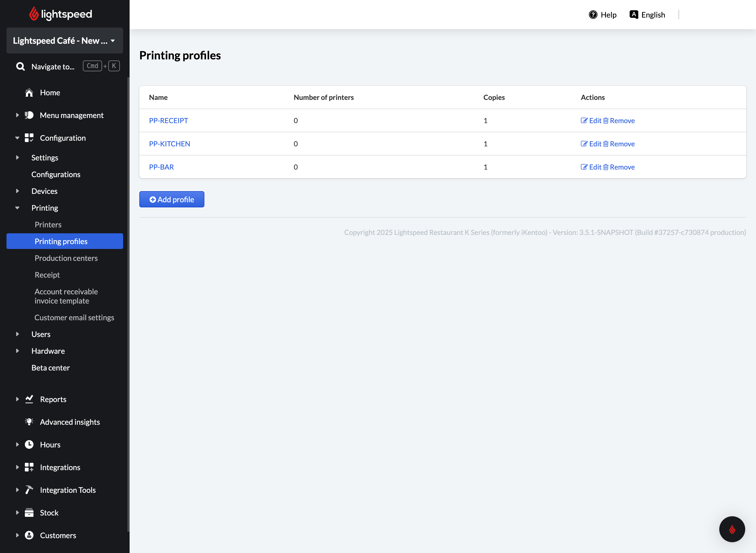Click the Hours clock icon
Image resolution: width=756 pixels, height=553 pixels.
(x=29, y=444)
